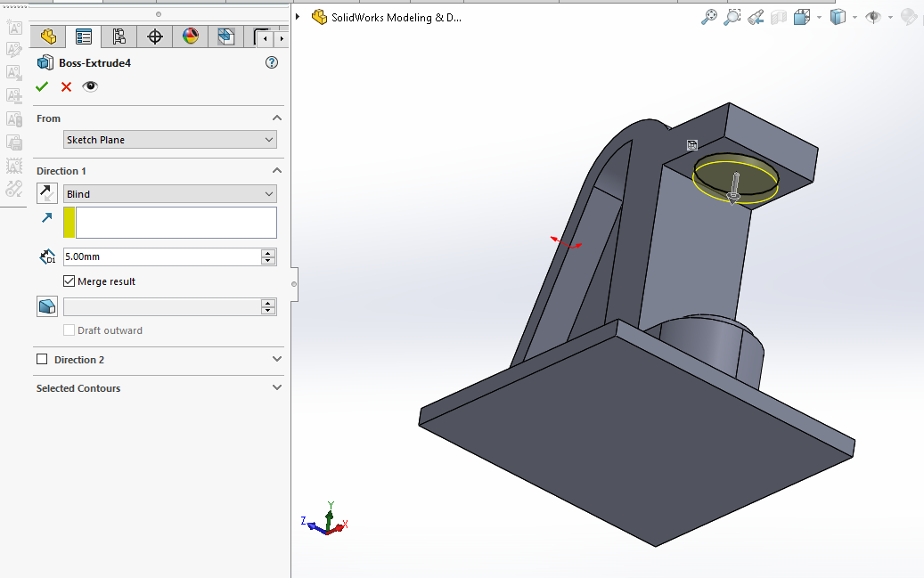Cancel the feature with the red X

66,86
